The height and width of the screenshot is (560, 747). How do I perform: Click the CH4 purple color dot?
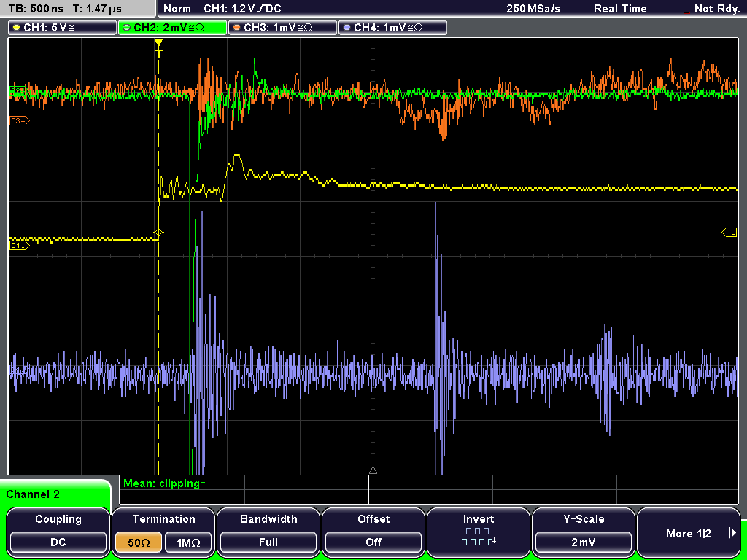[x=347, y=28]
